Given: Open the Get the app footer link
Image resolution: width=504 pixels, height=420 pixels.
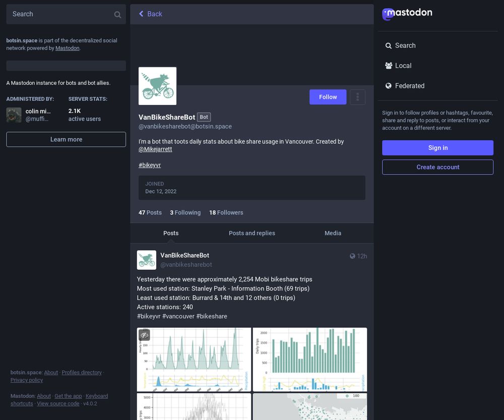Looking at the screenshot, I should 68,396.
